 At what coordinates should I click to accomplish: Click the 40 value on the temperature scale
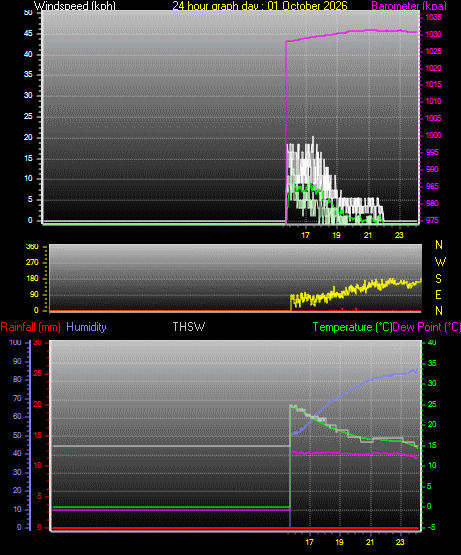[x=432, y=343]
